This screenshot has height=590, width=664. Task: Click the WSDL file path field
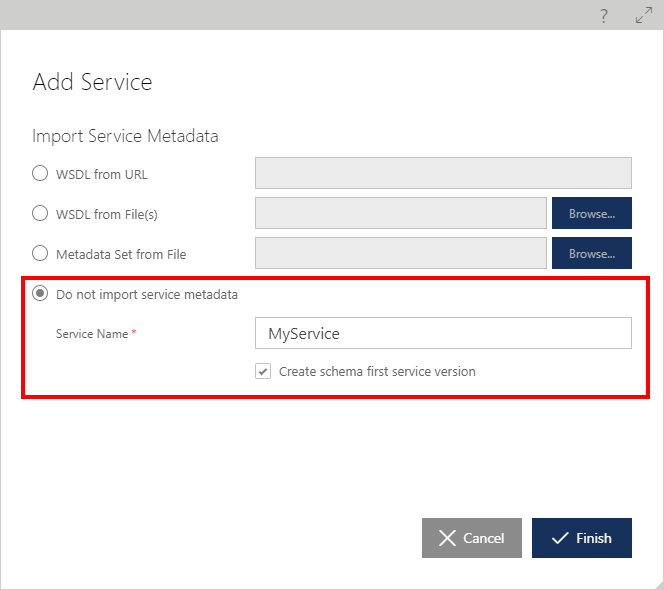click(x=401, y=213)
